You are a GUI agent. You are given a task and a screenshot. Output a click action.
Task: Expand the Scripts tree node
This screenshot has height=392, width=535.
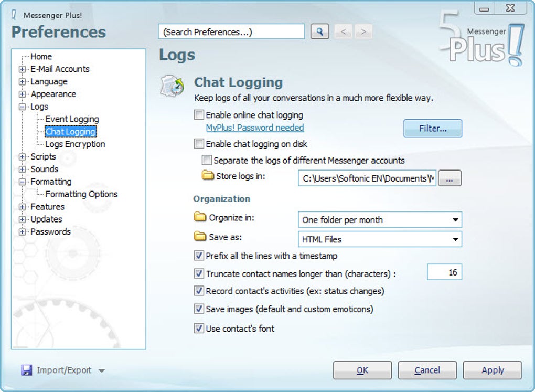pos(22,157)
